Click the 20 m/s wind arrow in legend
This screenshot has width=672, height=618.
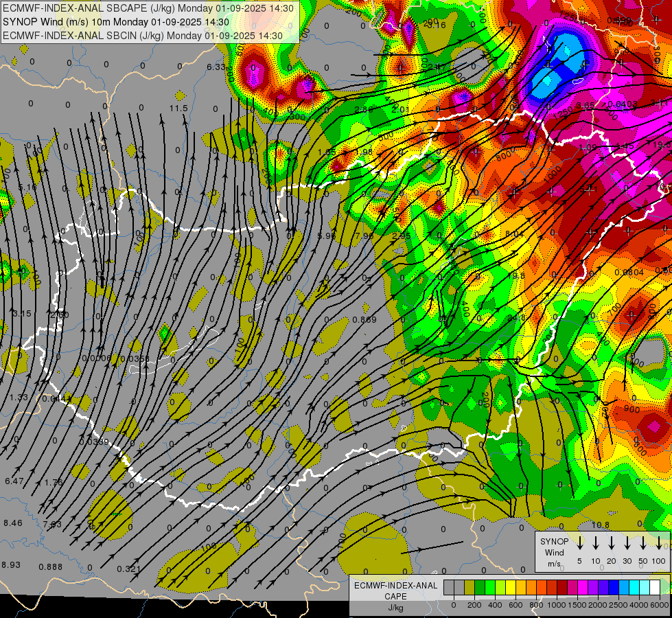coord(612,542)
